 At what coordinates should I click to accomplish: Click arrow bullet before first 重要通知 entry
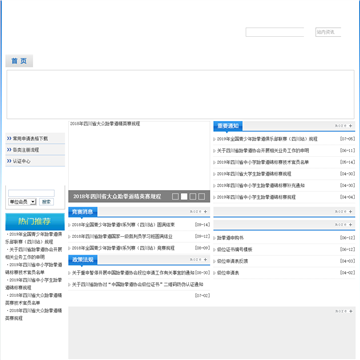[x=214, y=139]
